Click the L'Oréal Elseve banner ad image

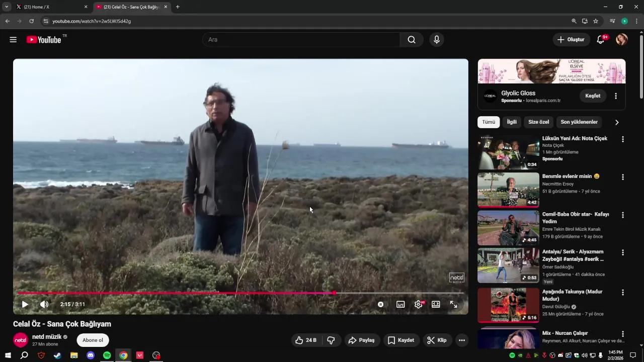(551, 71)
